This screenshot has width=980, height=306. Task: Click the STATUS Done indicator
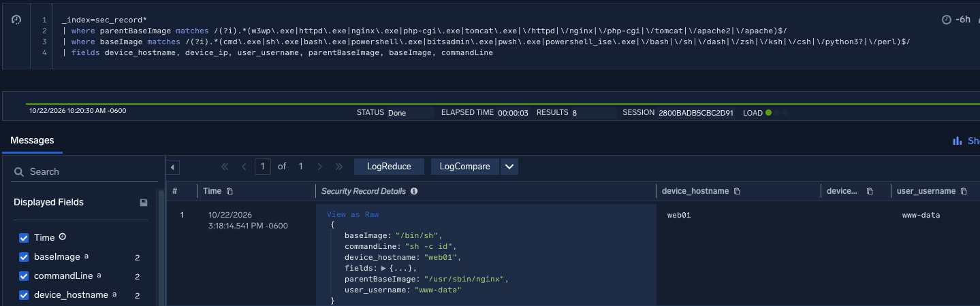(397, 113)
